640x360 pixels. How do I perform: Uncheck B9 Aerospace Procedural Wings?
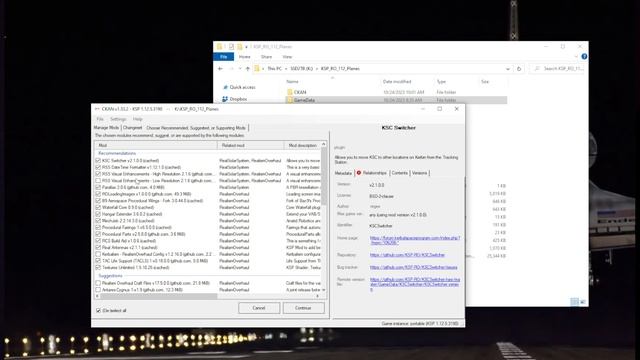tap(98, 201)
